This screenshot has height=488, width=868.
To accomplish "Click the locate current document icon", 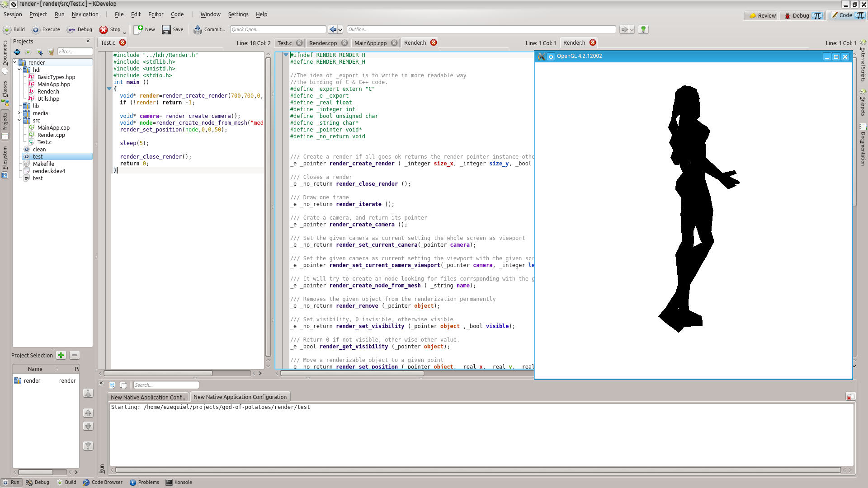I will 17,52.
